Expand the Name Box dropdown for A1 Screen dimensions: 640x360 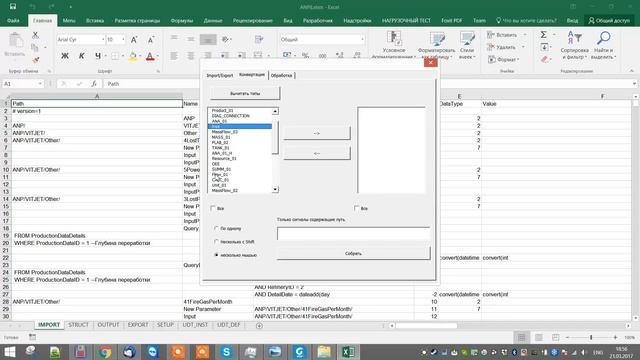40,84
